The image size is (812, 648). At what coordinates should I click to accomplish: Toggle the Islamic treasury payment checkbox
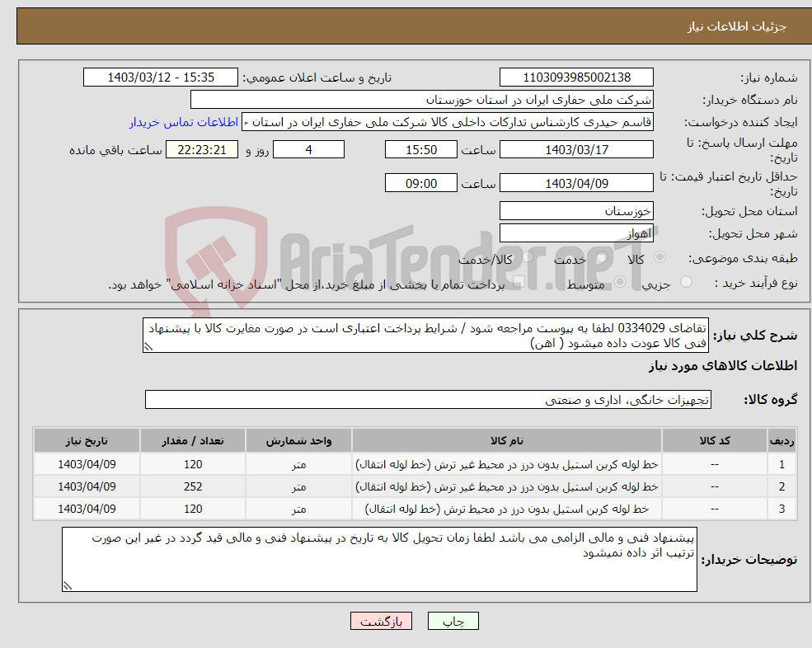[x=519, y=282]
